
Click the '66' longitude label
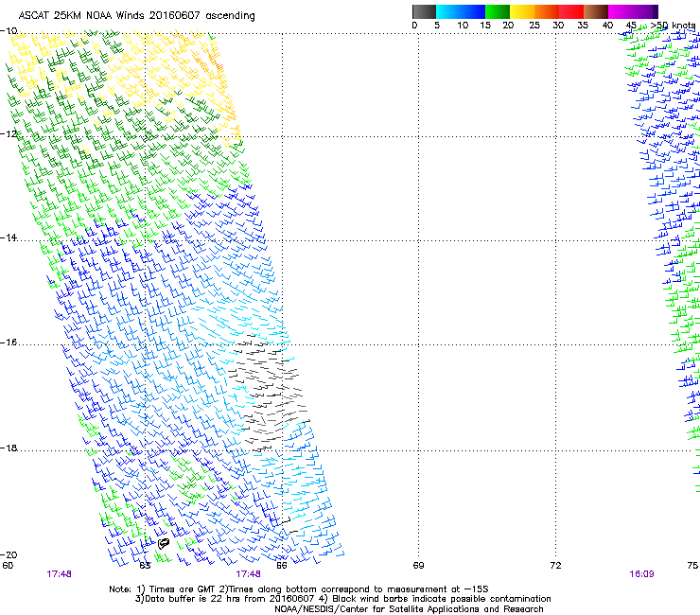tap(282, 566)
